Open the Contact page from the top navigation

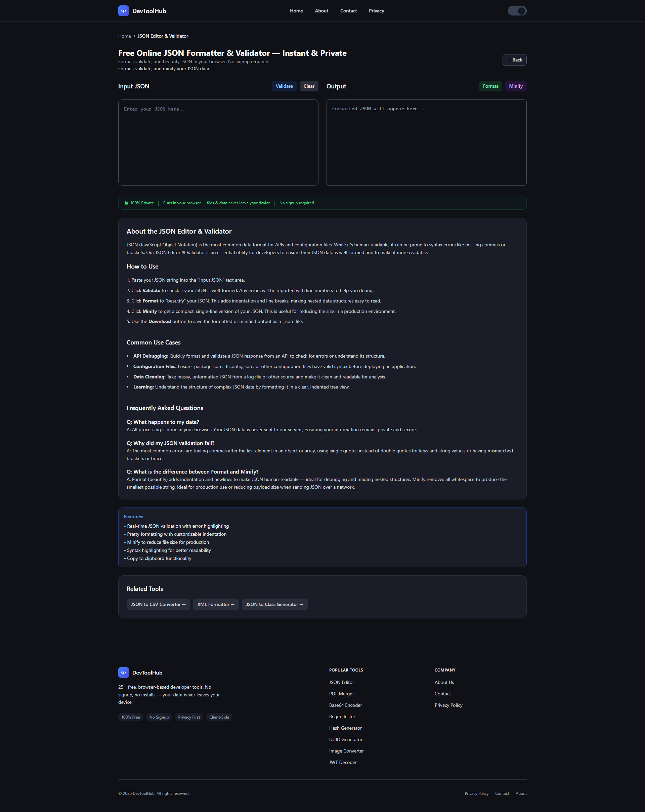pos(348,10)
